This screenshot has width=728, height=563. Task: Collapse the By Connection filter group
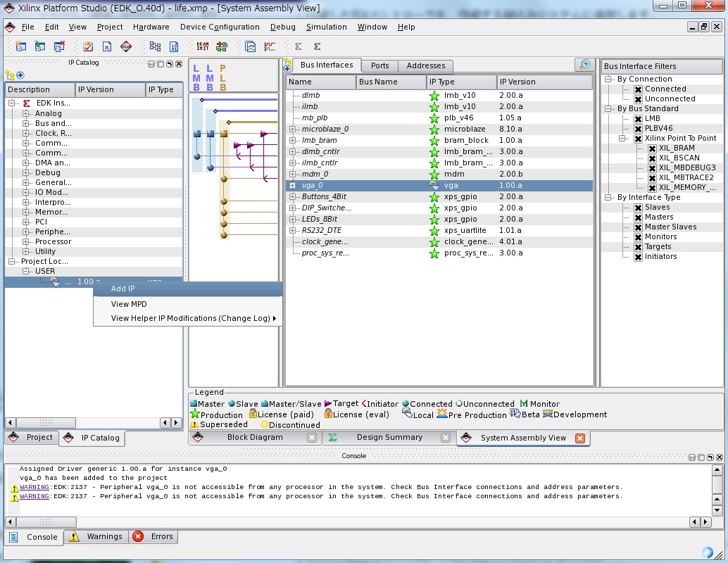[x=608, y=80]
